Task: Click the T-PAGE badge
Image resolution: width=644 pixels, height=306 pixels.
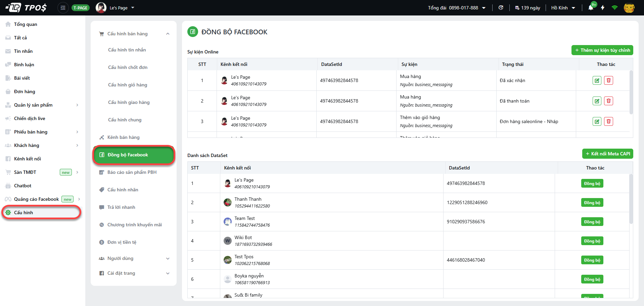Action: (81, 8)
